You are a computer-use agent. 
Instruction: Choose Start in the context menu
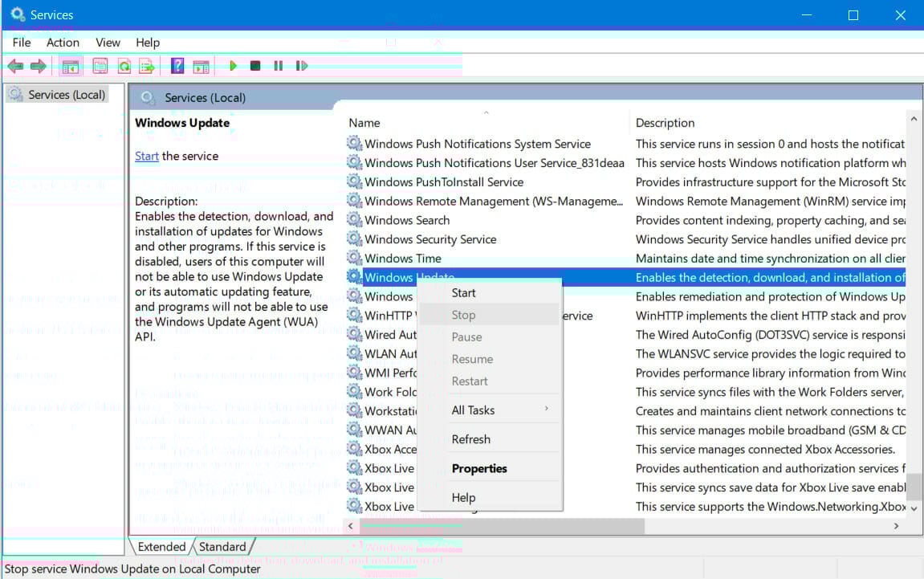[x=489, y=293]
